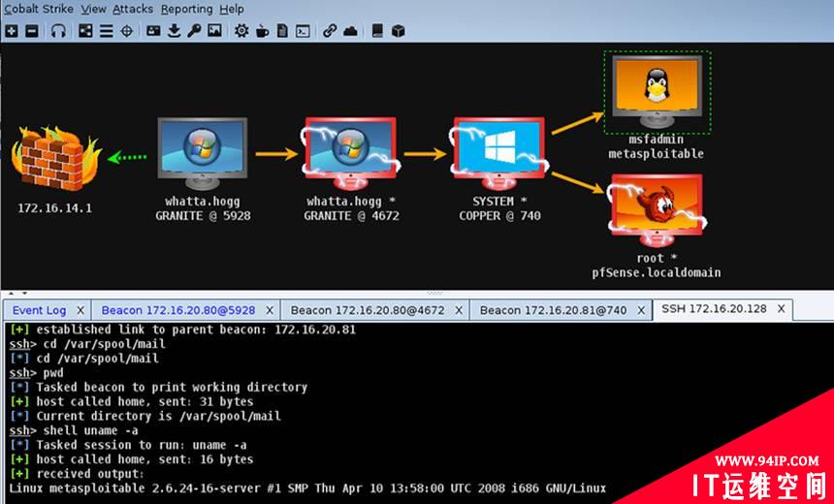Viewport: 834px width, 504px height.
Task: Click the cloud manage web server icon
Action: pos(350,31)
